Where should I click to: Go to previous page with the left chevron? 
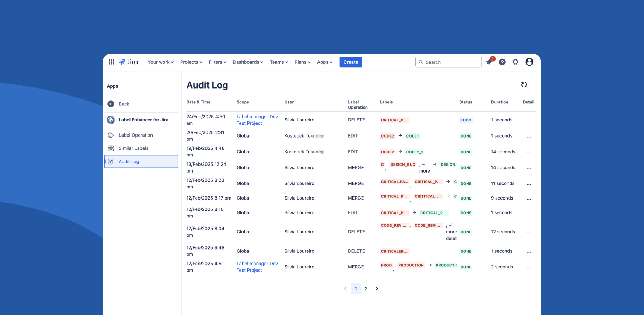[x=345, y=289]
